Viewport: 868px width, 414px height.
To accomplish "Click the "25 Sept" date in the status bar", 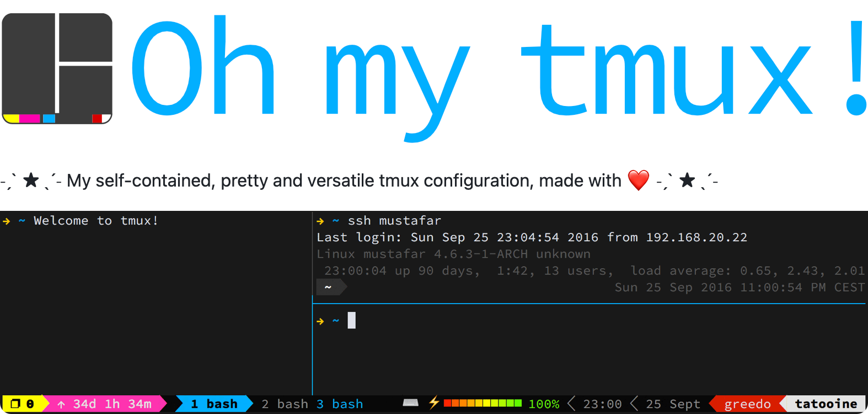I will pos(673,404).
